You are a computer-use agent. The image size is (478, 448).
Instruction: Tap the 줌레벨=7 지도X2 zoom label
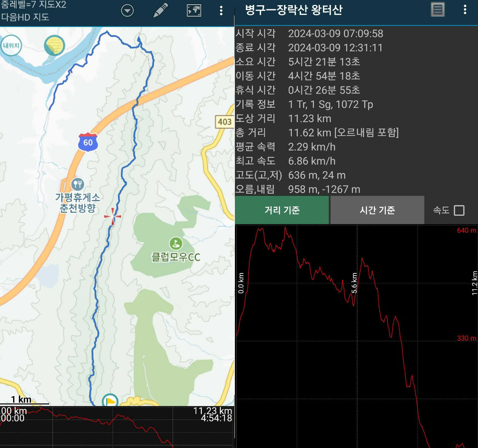click(x=33, y=5)
